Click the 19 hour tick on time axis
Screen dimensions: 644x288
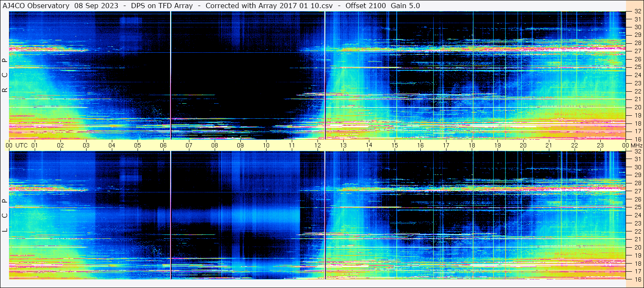tap(497, 145)
